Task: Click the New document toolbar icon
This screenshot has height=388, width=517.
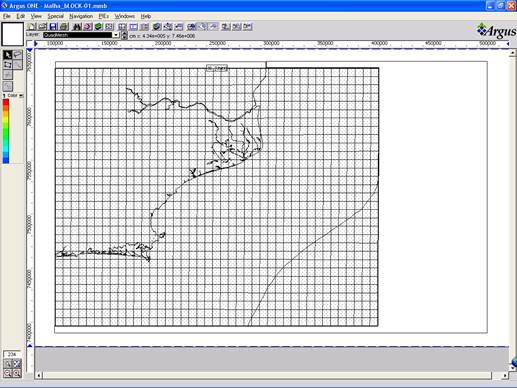Action: (32, 27)
